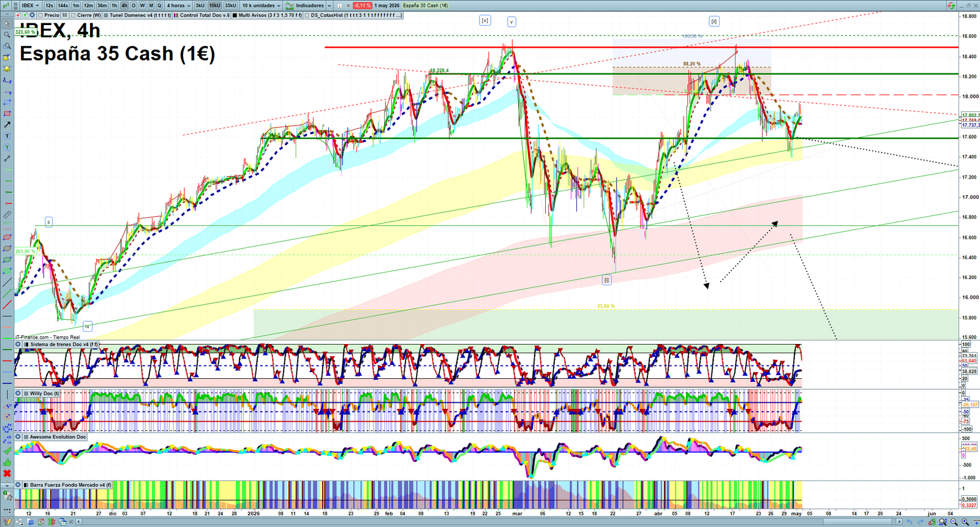Toggle Tunel Domenec v4 indicator checkbox
Image resolution: width=980 pixels, height=527 pixels.
tap(106, 15)
